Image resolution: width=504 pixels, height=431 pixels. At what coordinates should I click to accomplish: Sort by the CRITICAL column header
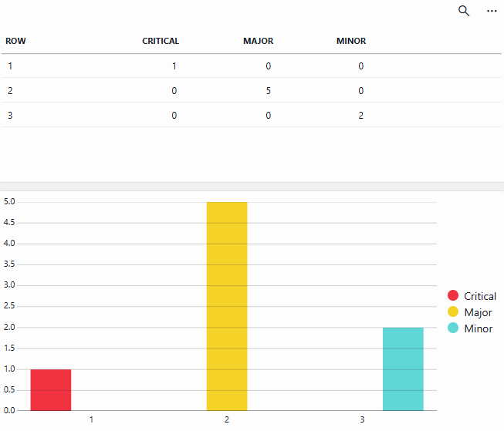(x=161, y=41)
